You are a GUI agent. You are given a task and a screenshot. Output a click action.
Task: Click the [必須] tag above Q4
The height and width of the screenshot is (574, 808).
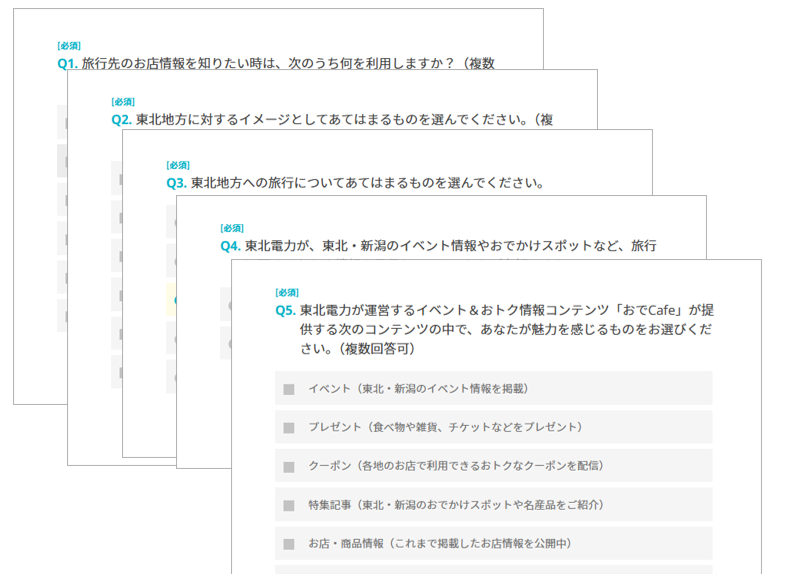coord(232,228)
